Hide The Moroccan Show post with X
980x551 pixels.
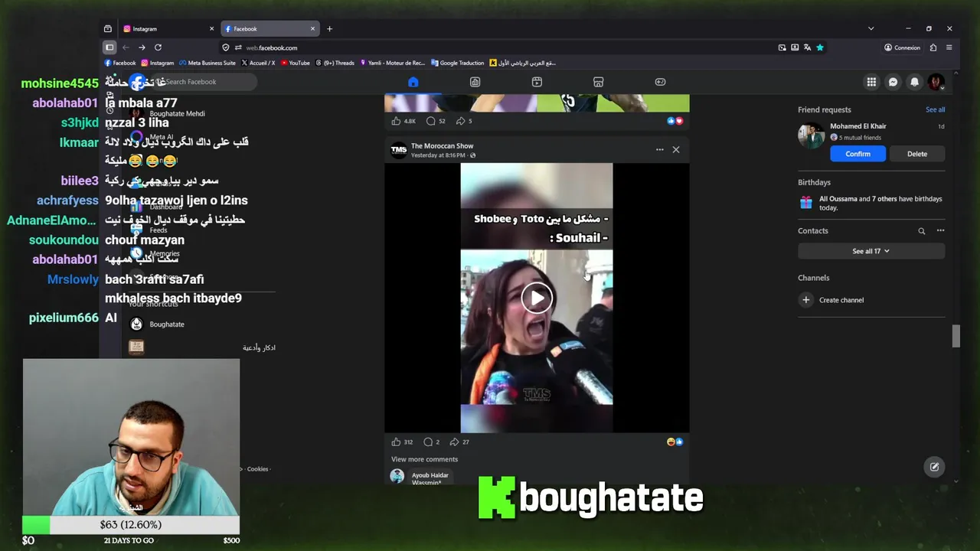(676, 150)
